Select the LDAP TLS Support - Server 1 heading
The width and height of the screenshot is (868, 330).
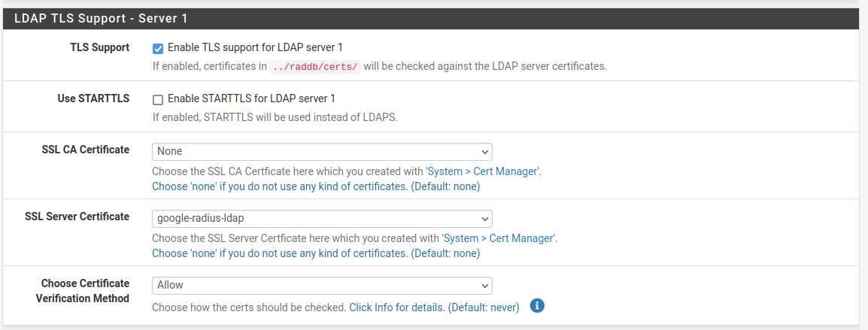point(101,18)
